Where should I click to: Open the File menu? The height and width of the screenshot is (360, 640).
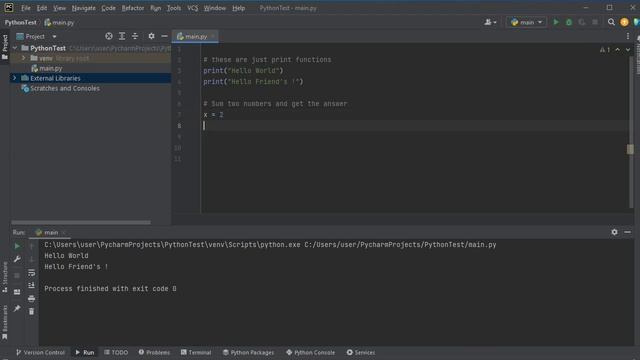[x=26, y=8]
